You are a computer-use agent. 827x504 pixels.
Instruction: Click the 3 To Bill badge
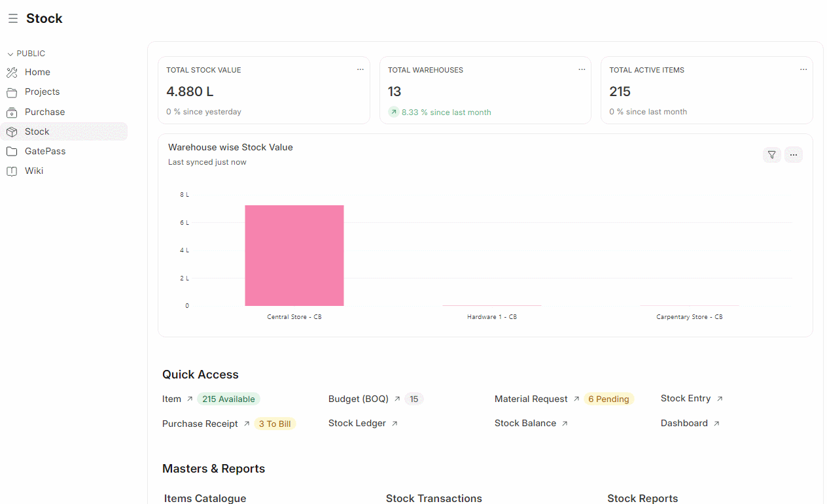[x=275, y=424]
